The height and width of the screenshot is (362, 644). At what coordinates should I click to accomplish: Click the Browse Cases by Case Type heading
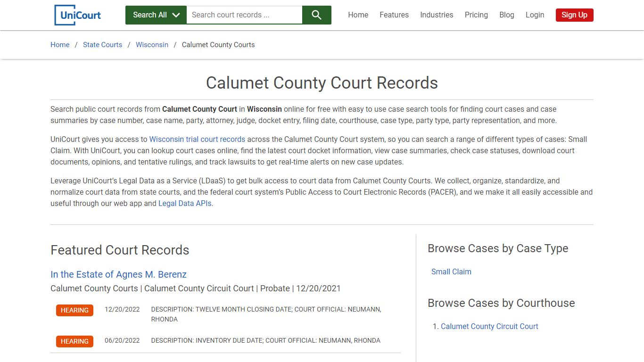click(498, 248)
